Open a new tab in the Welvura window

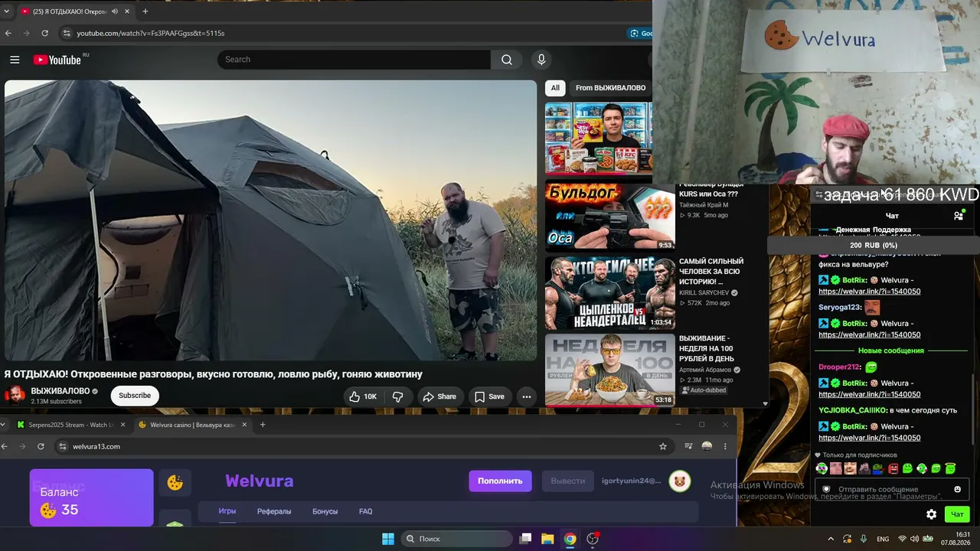coord(263,425)
